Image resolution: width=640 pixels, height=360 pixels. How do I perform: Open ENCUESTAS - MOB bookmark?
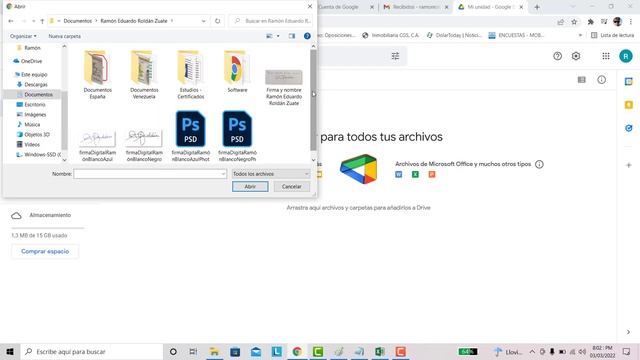[516, 36]
